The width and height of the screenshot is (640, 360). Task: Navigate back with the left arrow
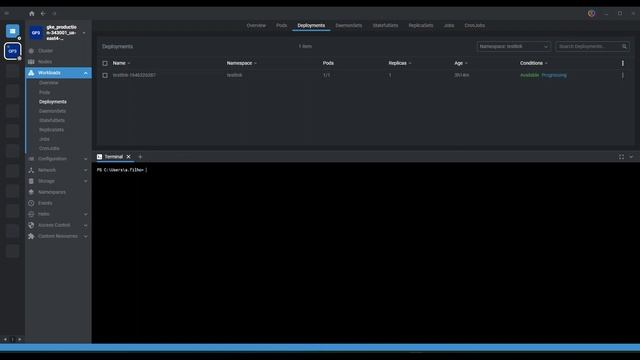pos(43,13)
